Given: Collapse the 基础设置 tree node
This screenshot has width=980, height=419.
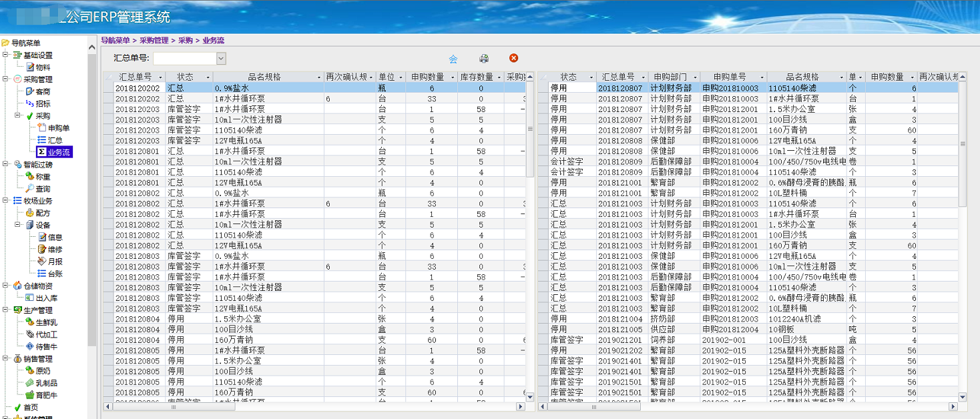Looking at the screenshot, I should coord(6,55).
